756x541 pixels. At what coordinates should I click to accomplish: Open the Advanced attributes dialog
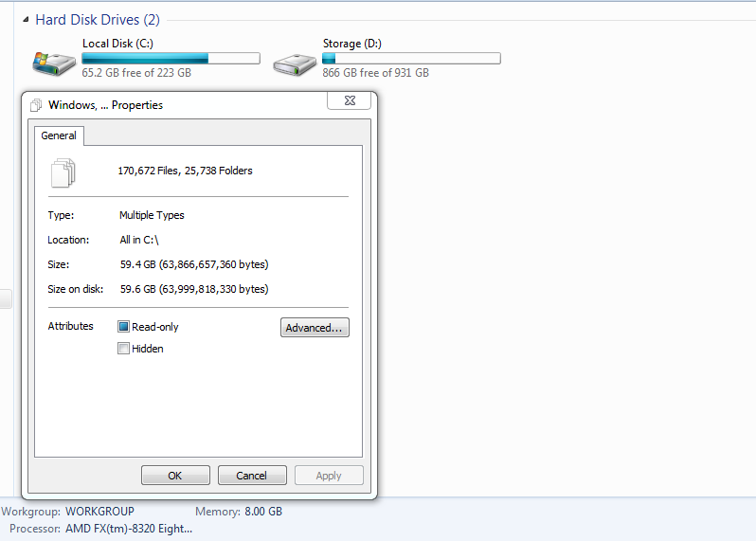tap(315, 328)
